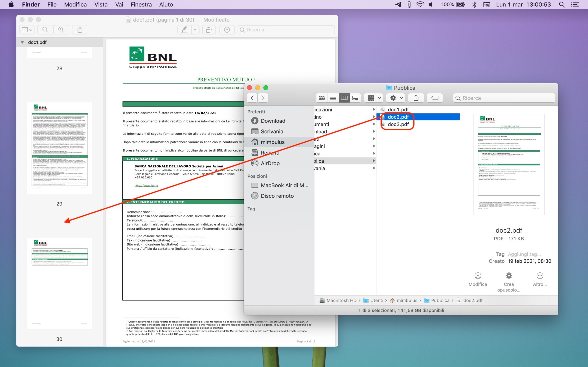Open the Finestra menu

coord(141,4)
